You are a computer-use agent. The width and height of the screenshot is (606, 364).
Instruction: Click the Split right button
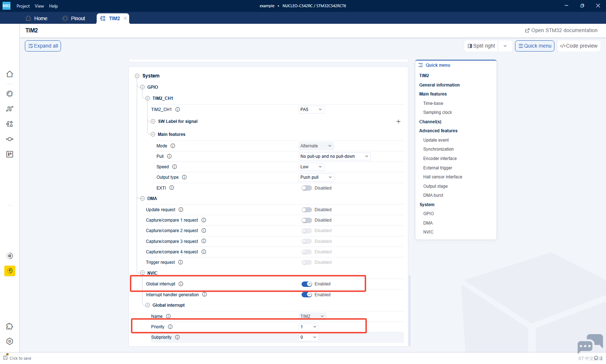pyautogui.click(x=481, y=46)
